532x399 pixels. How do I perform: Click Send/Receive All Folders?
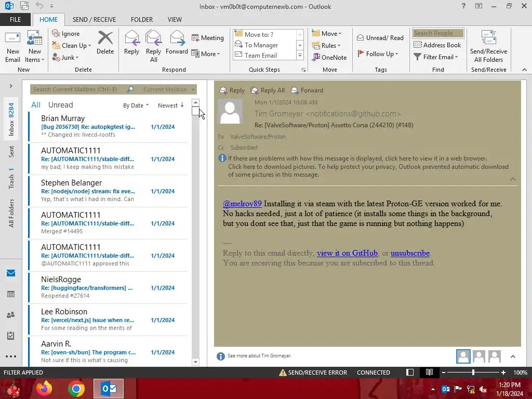[x=488, y=46]
